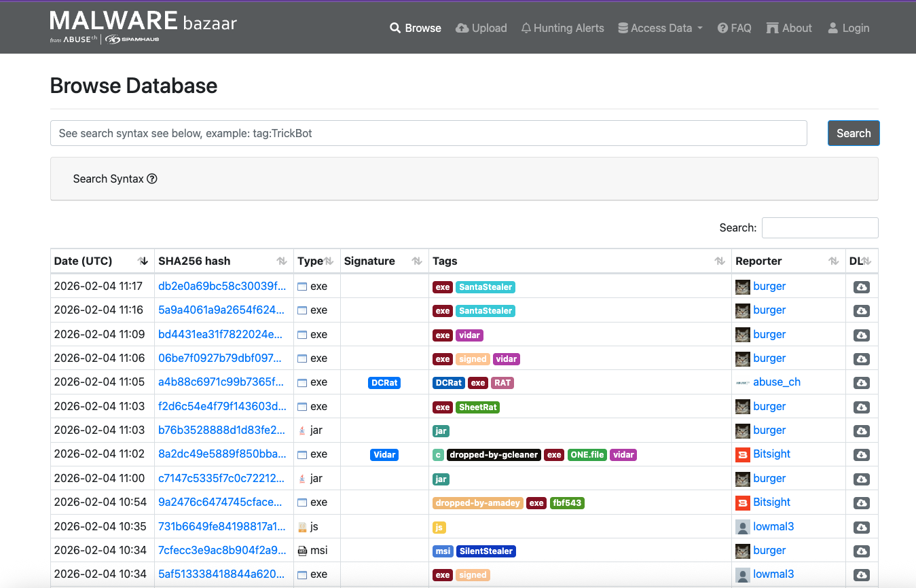The width and height of the screenshot is (916, 588).
Task: Click the download icon for db2e0a69bc58c30039f sample
Action: 861,287
